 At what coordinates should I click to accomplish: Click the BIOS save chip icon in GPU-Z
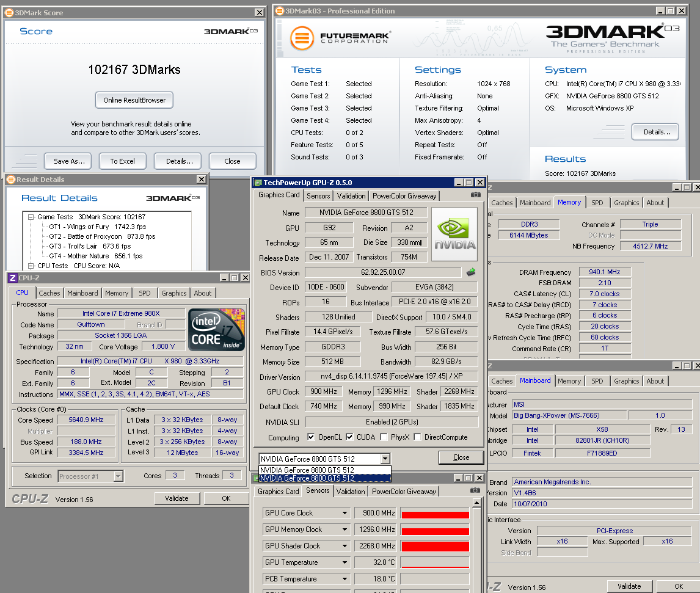tap(470, 272)
